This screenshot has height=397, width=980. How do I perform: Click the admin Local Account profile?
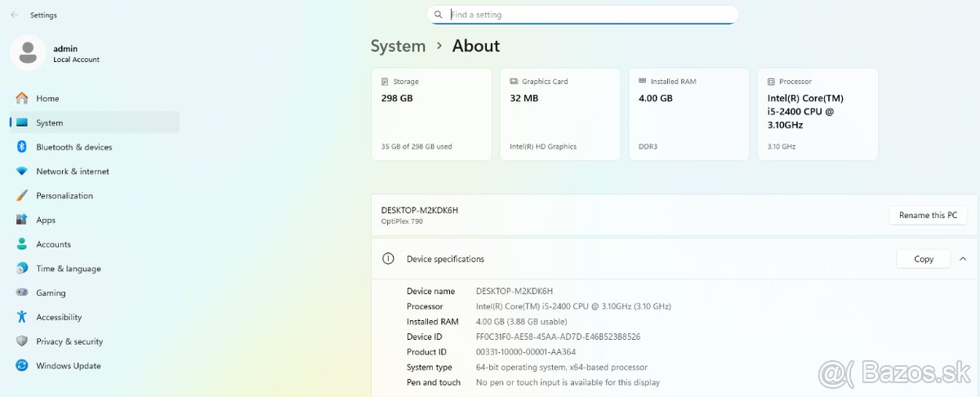point(56,53)
